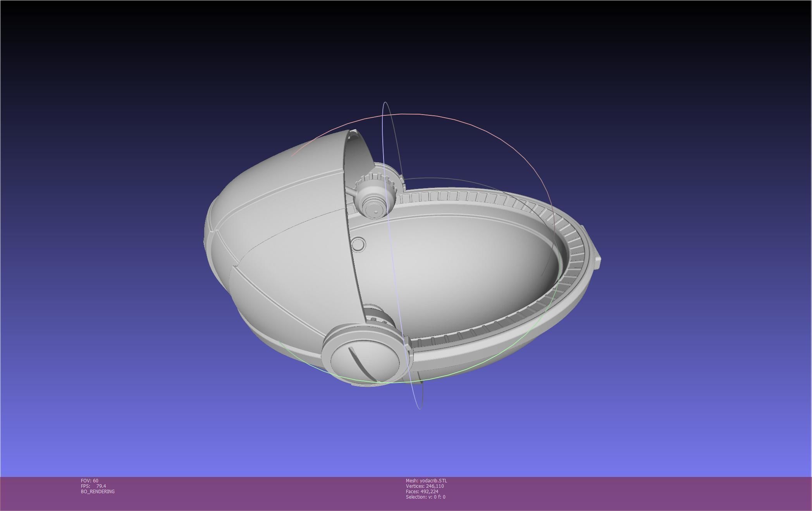Click the FOV: 60 readout

tap(89, 481)
